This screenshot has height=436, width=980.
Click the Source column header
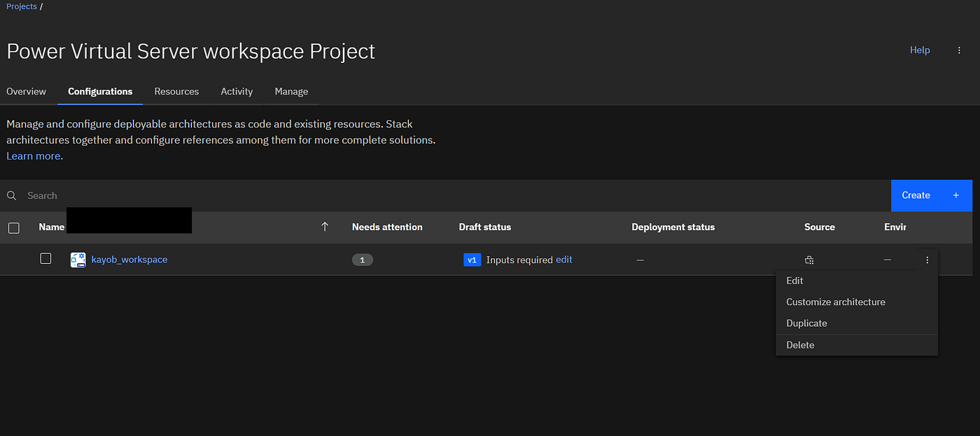[x=820, y=227]
